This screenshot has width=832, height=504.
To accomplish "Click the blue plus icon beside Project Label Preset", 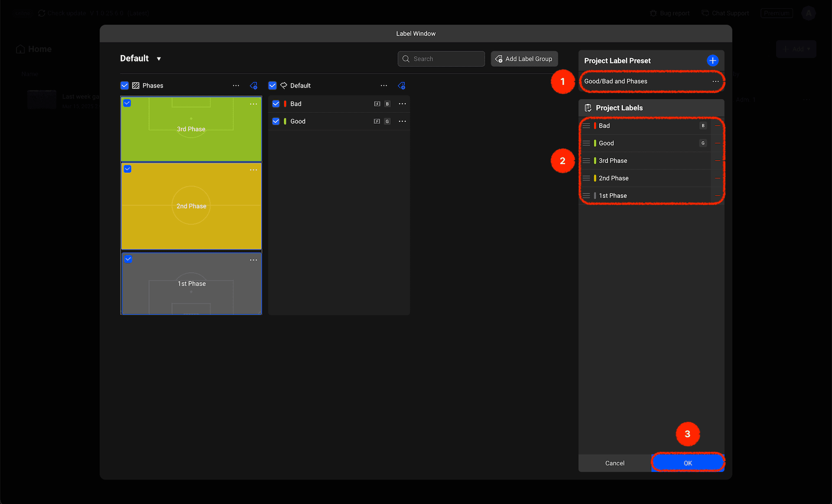I will pyautogui.click(x=712, y=61).
